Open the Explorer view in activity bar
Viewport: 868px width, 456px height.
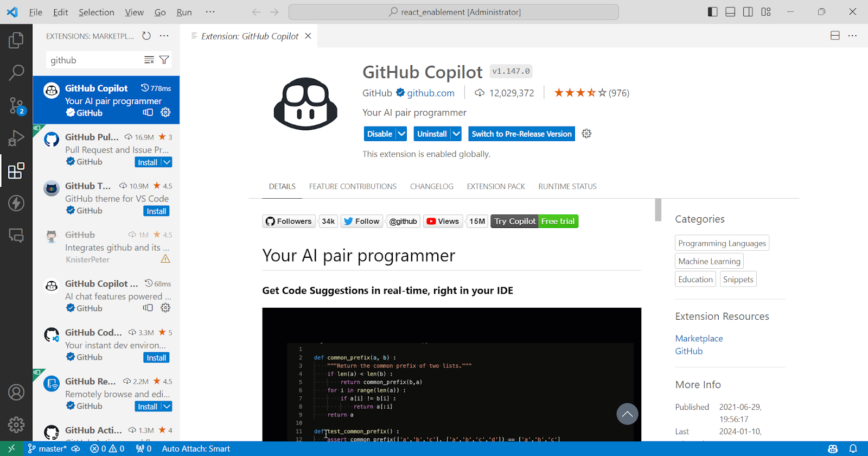pos(16,40)
